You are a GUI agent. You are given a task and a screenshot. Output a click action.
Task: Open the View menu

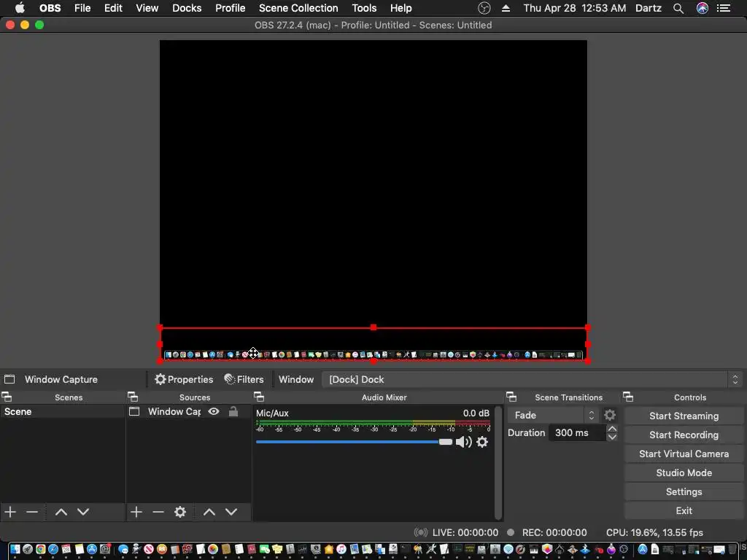(147, 8)
